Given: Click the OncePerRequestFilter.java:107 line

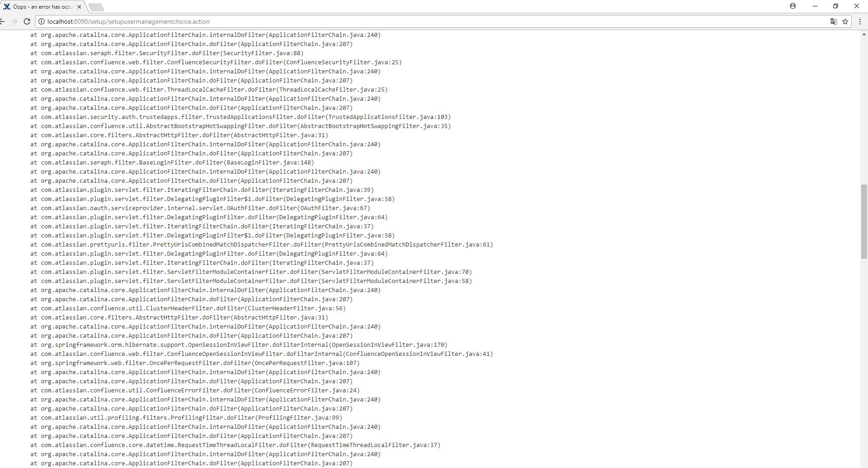Looking at the screenshot, I should pyautogui.click(x=195, y=363).
